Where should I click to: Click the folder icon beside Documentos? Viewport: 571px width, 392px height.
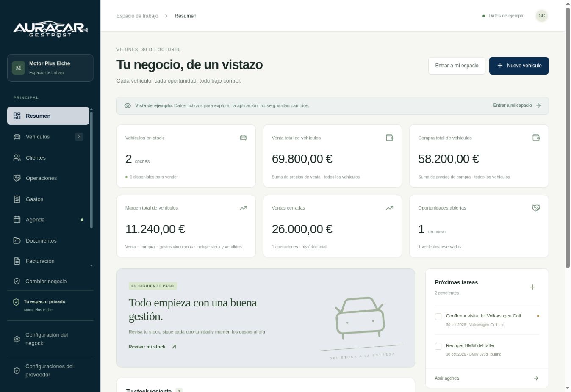pyautogui.click(x=17, y=240)
